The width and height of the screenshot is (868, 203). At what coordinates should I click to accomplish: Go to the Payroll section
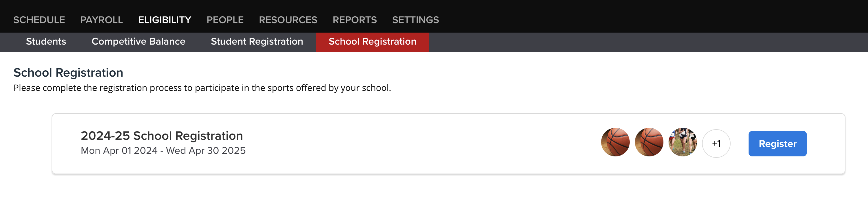[101, 20]
